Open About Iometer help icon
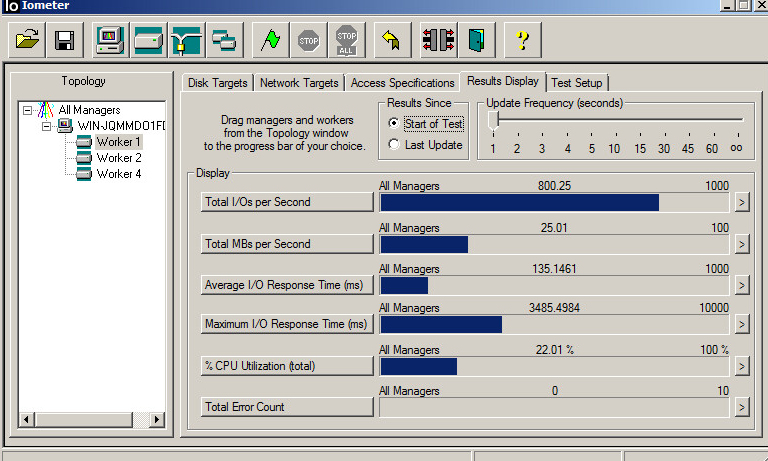The width and height of the screenshot is (768, 461). 523,40
